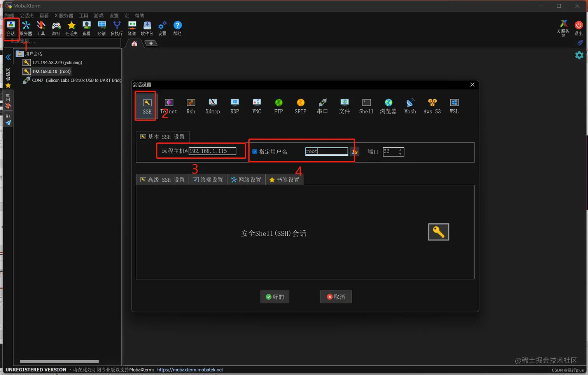This screenshot has width=588, height=375.
Task: Click the teal gear icon at right edge
Action: pos(579,55)
